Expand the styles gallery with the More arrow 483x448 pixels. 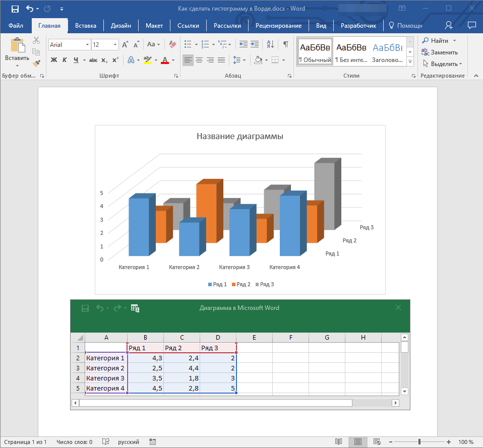click(x=410, y=62)
